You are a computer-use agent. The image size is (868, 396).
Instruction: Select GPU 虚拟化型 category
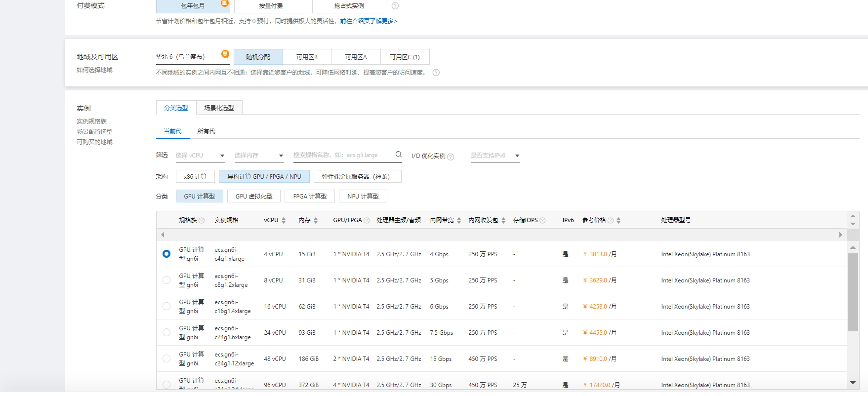point(254,196)
